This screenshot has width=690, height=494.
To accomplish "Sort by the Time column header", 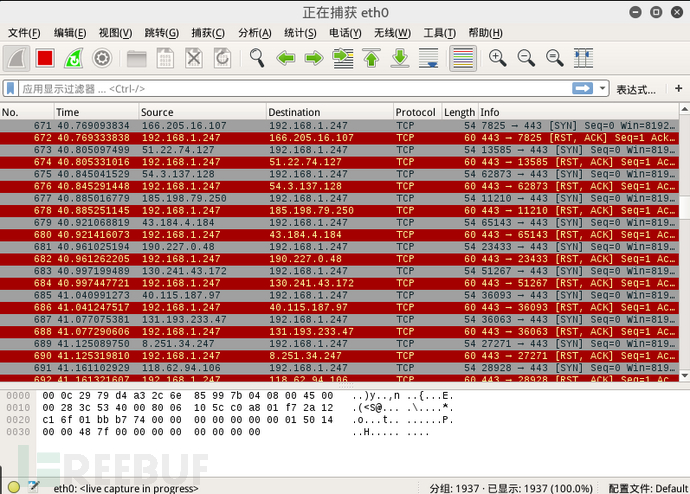I will [96, 112].
